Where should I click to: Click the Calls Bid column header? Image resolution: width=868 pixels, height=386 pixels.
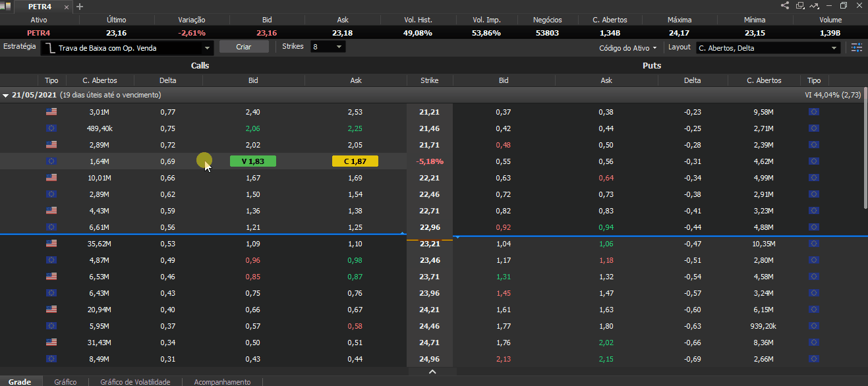tap(253, 80)
